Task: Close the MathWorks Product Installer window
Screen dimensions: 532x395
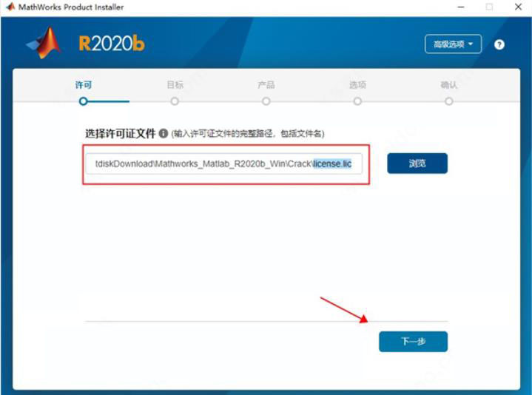Action: (518, 7)
